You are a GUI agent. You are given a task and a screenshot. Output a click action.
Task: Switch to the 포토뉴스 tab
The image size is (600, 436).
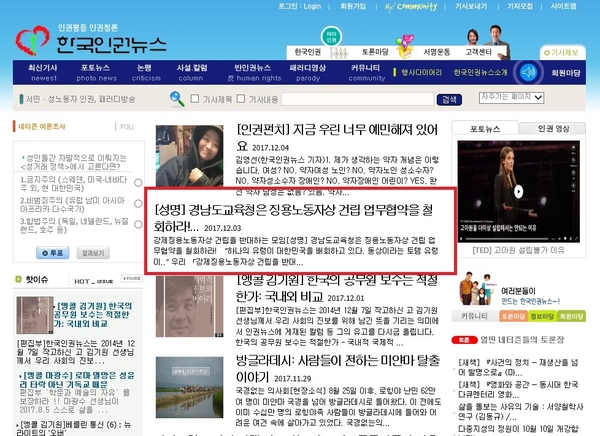coord(485,129)
